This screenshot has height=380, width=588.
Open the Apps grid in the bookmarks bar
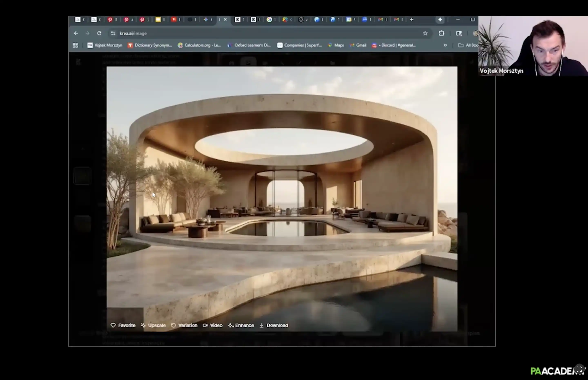(75, 45)
